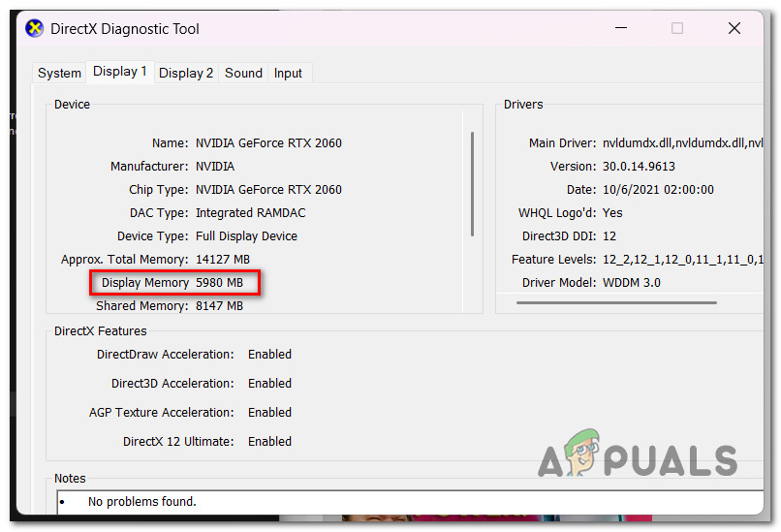Open the Sound tab

coord(243,74)
